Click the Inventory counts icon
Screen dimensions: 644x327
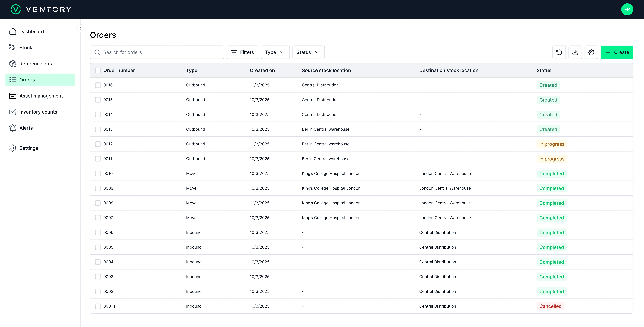click(x=13, y=112)
